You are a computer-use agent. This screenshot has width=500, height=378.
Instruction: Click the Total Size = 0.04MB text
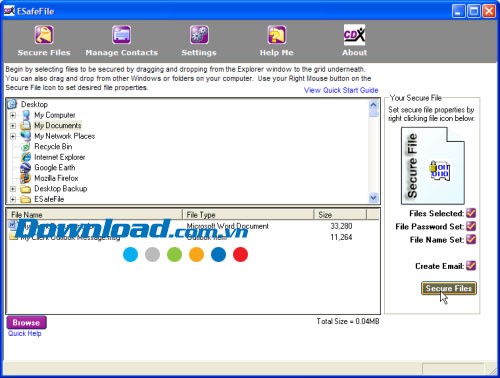[348, 321]
